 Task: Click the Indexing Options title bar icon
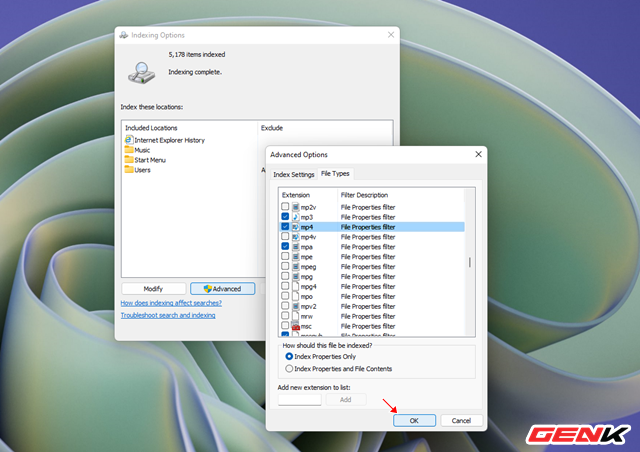click(x=124, y=35)
